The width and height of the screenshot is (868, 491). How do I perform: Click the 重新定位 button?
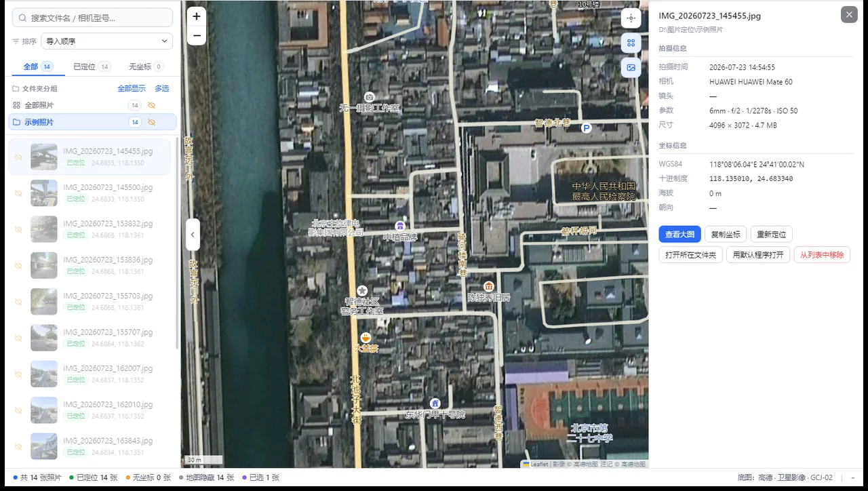[x=772, y=235]
